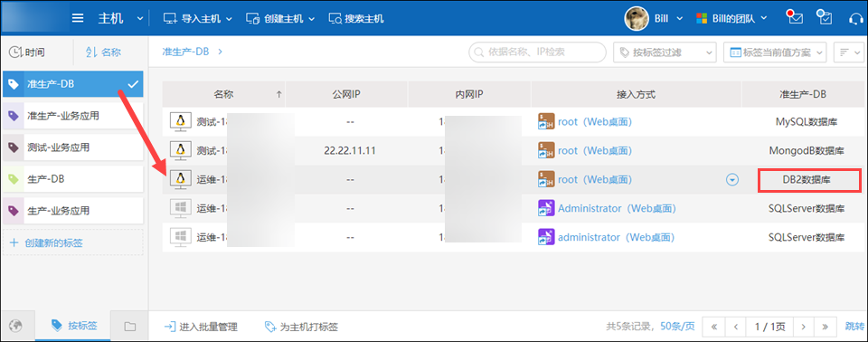The width and height of the screenshot is (868, 342).
Task: Select the 准生产-DB tag
Action: coord(72,84)
